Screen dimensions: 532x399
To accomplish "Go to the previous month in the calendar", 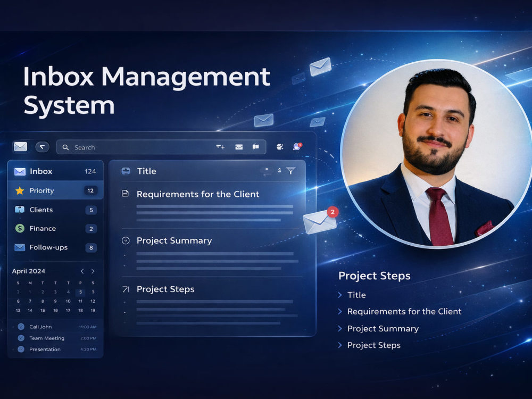I will (82, 271).
